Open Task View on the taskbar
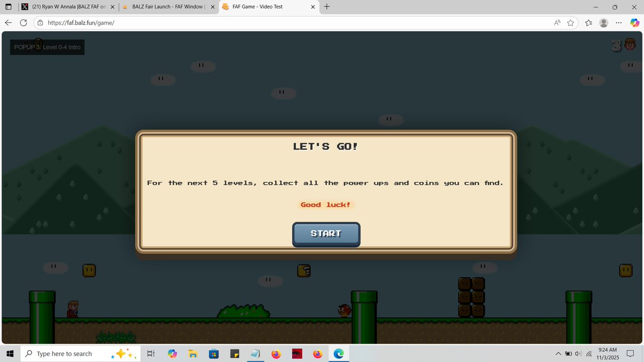 coord(151,353)
